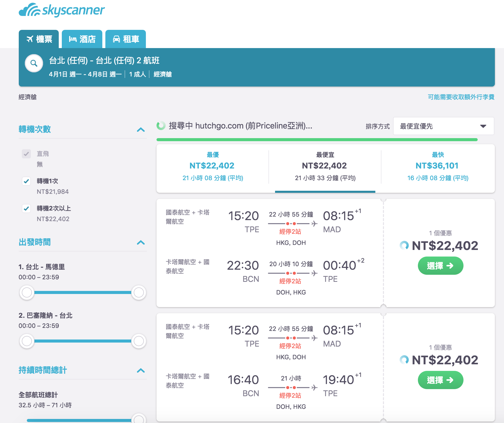The height and width of the screenshot is (423, 504).
Task: Collapse the 轉機次數 filter section
Action: [x=141, y=130]
